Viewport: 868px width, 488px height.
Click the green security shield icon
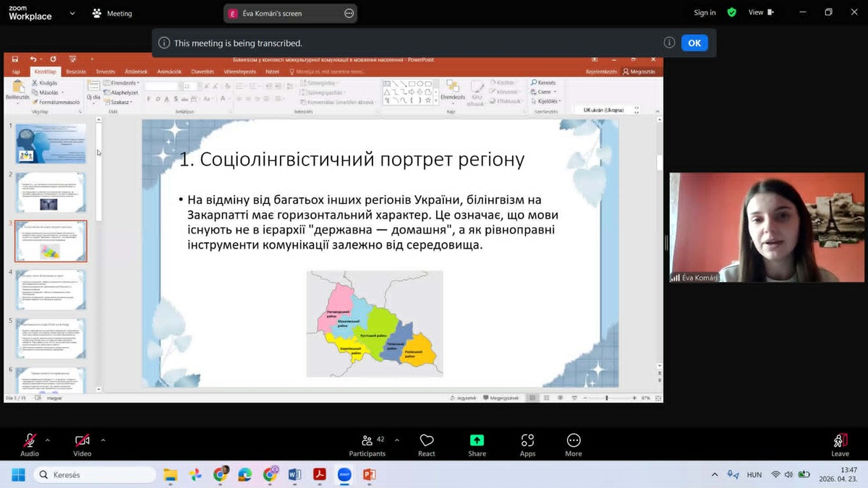[732, 12]
